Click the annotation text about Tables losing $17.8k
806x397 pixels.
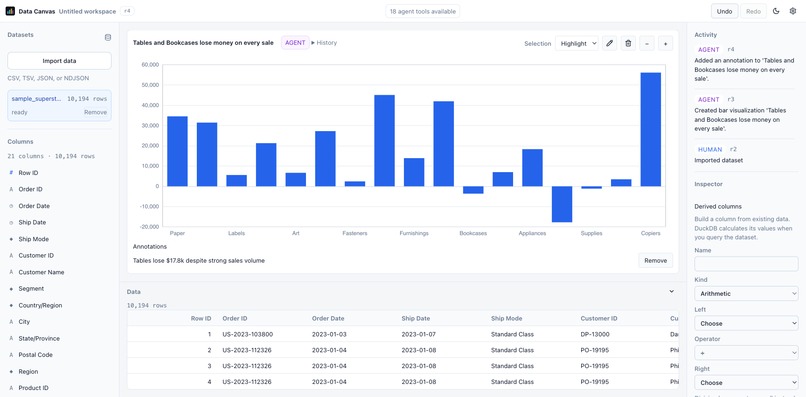pos(199,261)
